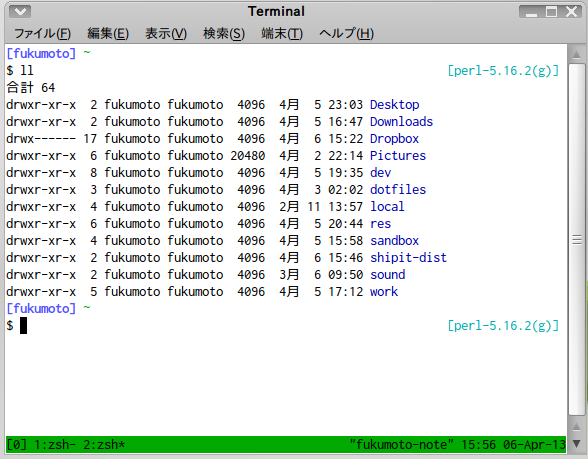Open the 編集(E) menu
Image resolution: width=588 pixels, height=459 pixels.
click(108, 33)
